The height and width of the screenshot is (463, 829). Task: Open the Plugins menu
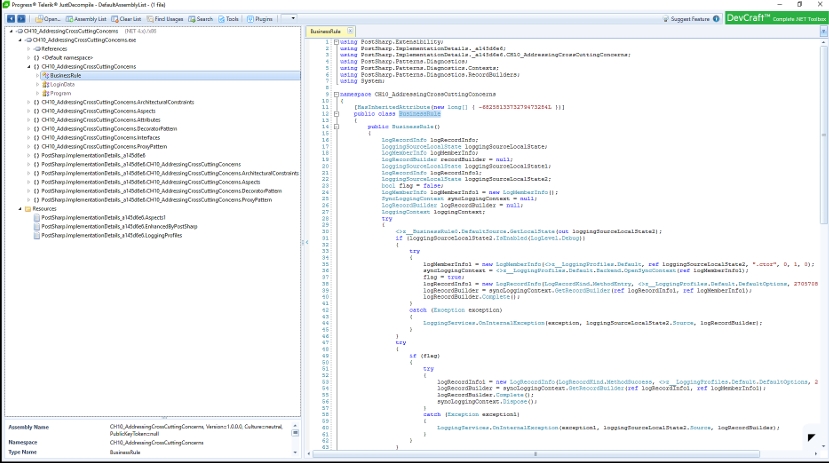click(x=259, y=18)
